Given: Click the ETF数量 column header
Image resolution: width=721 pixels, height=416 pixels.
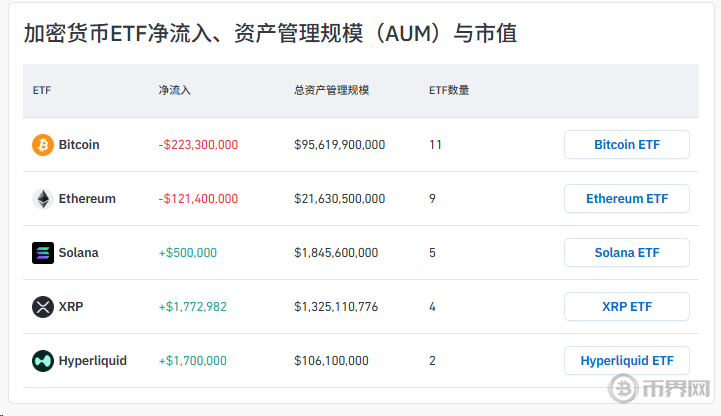Looking at the screenshot, I should [x=449, y=90].
